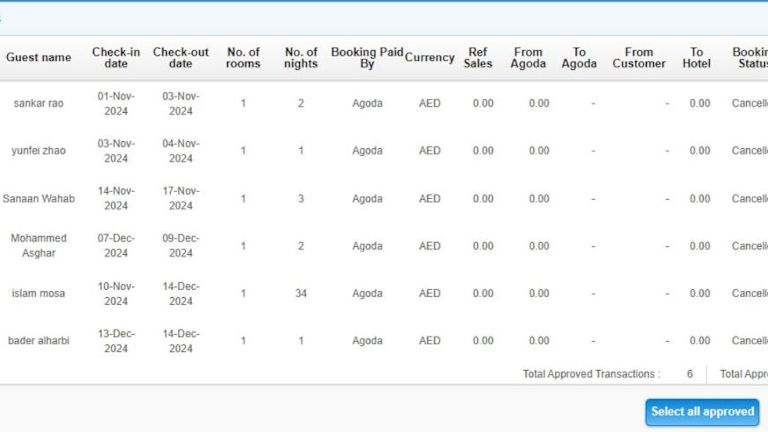Select the sankar rao booking row

tap(38, 103)
